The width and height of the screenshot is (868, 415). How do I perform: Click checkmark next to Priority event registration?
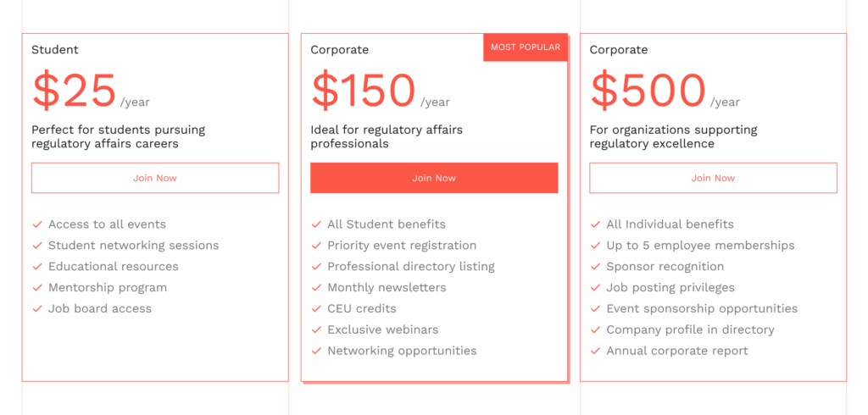pos(316,246)
